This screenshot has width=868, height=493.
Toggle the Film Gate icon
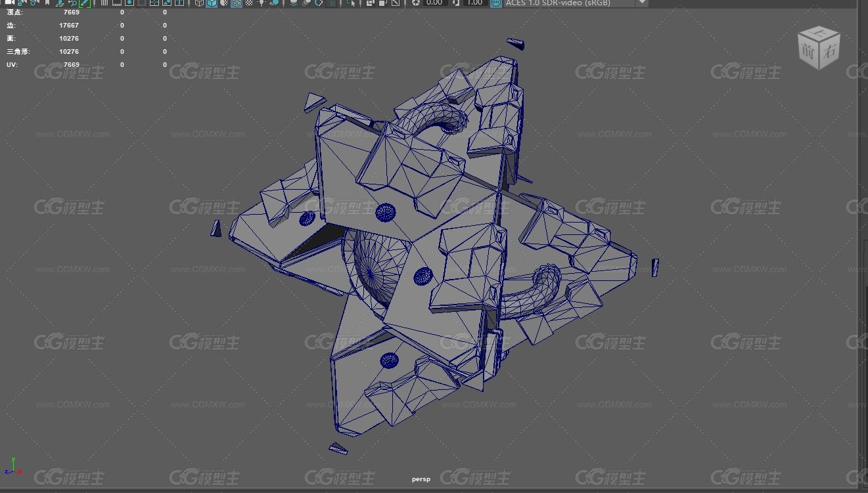(116, 3)
